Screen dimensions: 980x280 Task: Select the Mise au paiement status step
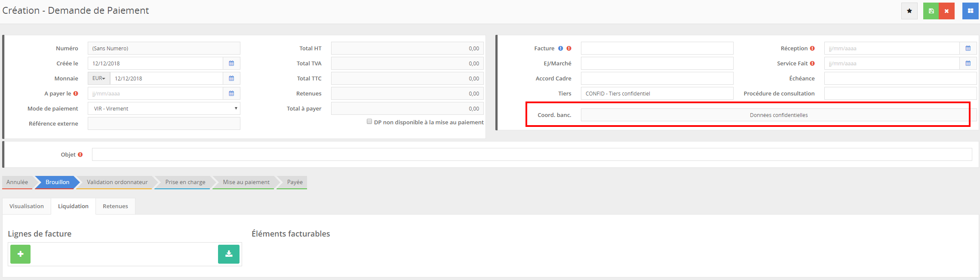(246, 182)
